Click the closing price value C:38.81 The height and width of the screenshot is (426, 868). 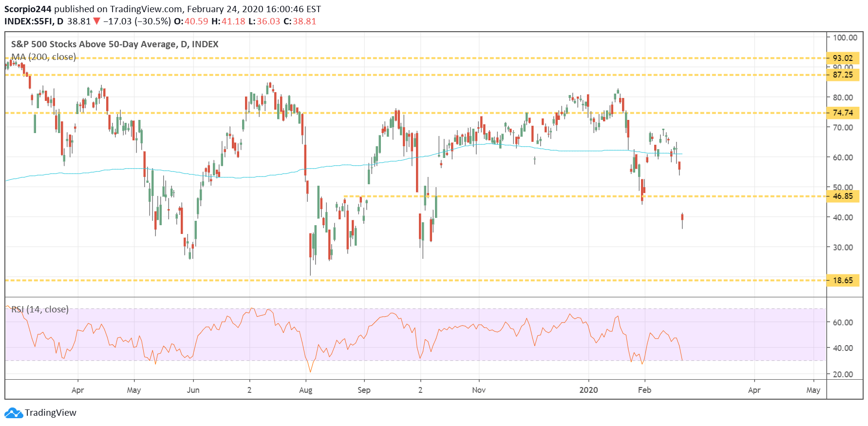point(300,21)
